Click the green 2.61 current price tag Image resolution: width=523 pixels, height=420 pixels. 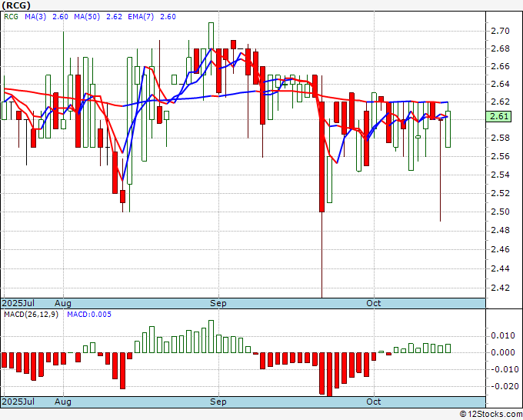pyautogui.click(x=498, y=116)
